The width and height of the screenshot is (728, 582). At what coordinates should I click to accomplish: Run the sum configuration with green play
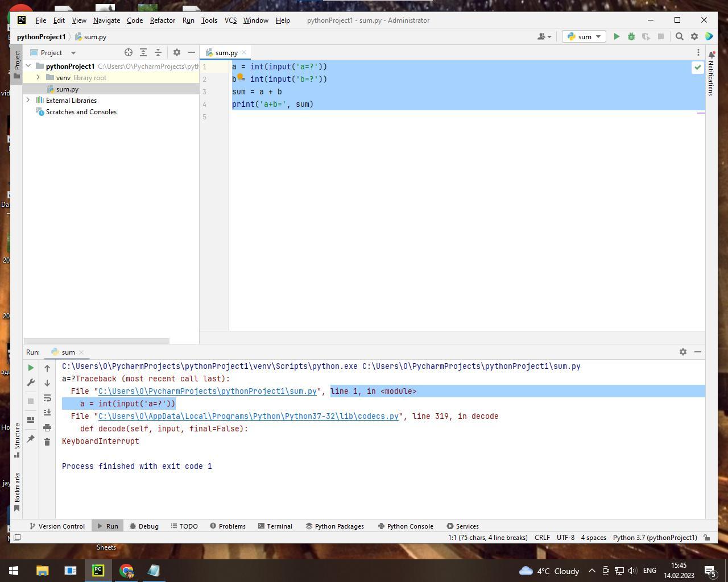tap(617, 36)
